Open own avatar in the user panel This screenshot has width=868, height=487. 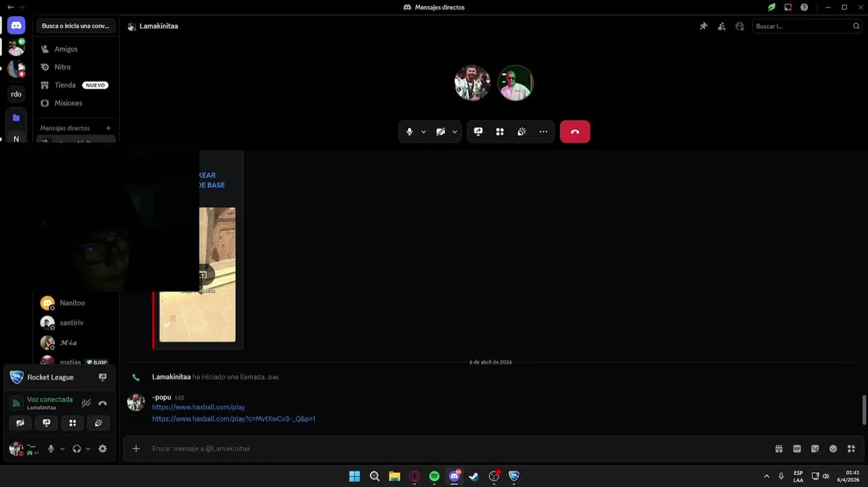16,449
